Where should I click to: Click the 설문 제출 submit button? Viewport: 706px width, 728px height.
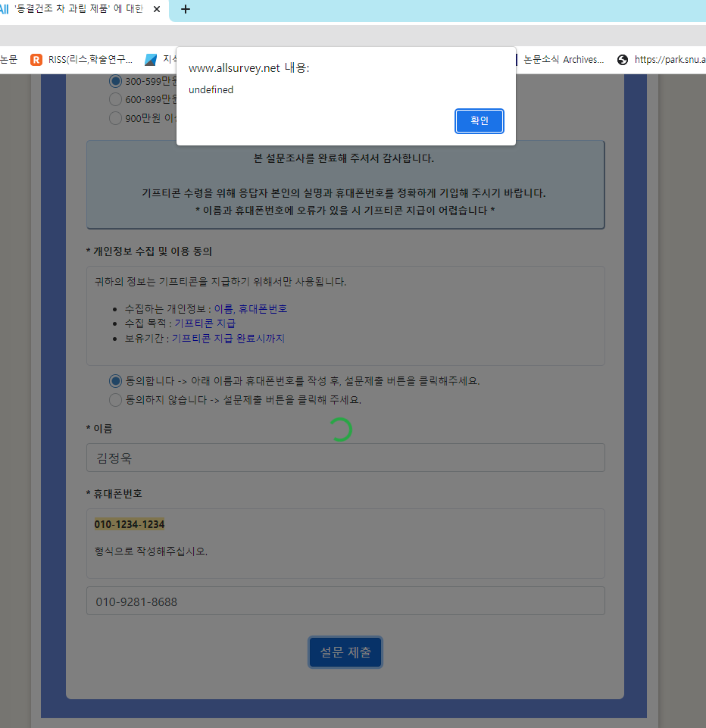[x=345, y=652]
